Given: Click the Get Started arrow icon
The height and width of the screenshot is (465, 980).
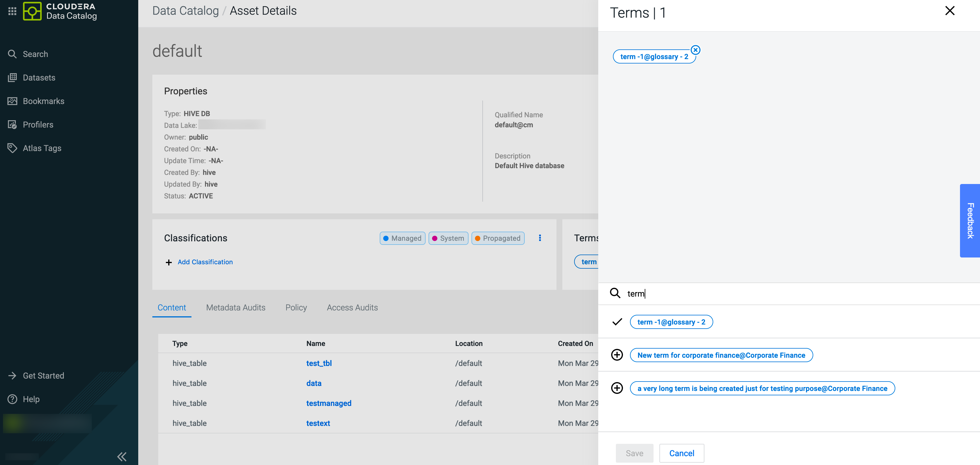Looking at the screenshot, I should 12,376.
